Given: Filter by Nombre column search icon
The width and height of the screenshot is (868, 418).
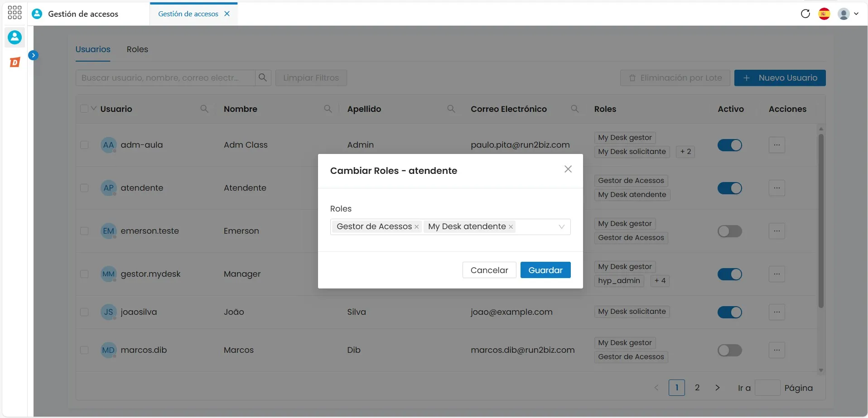Looking at the screenshot, I should [328, 109].
